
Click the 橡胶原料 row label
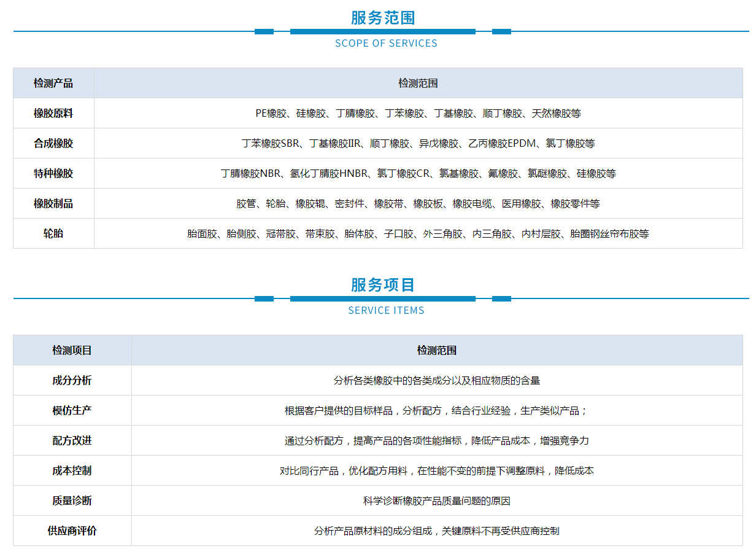[53, 113]
